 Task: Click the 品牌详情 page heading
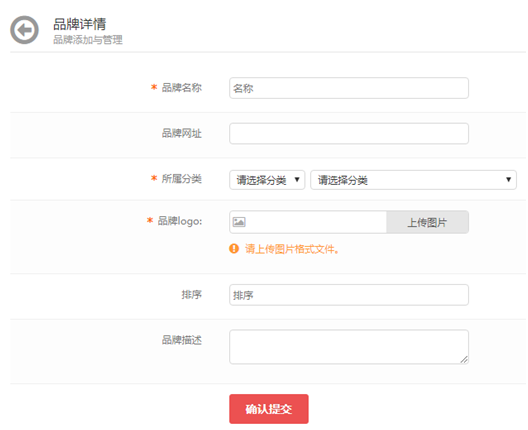[x=80, y=24]
